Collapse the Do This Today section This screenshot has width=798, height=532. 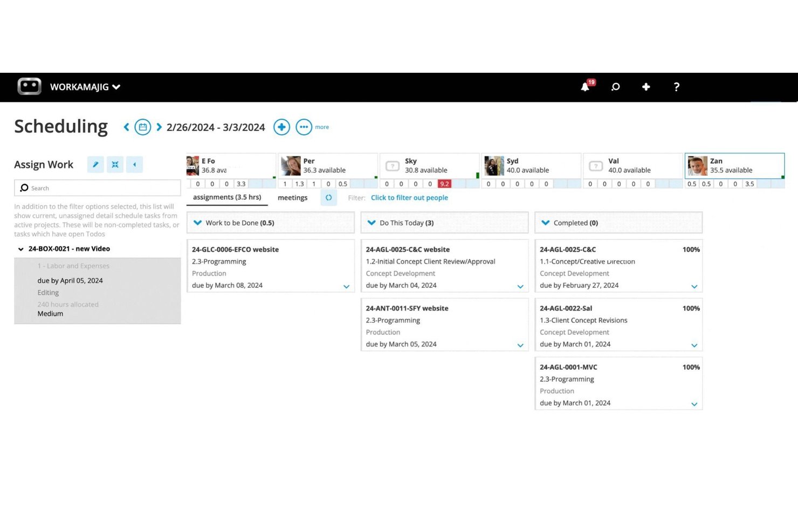pos(372,223)
